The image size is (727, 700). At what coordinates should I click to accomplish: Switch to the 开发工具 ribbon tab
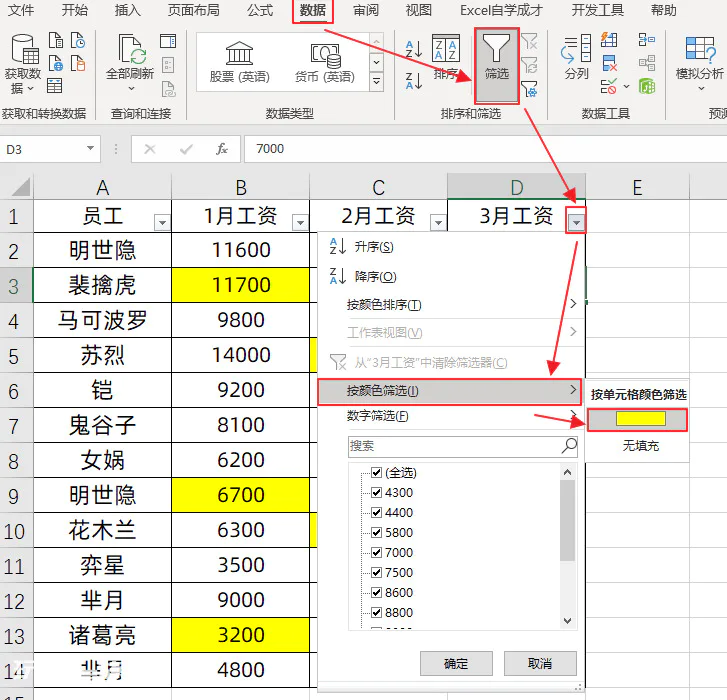pyautogui.click(x=597, y=10)
